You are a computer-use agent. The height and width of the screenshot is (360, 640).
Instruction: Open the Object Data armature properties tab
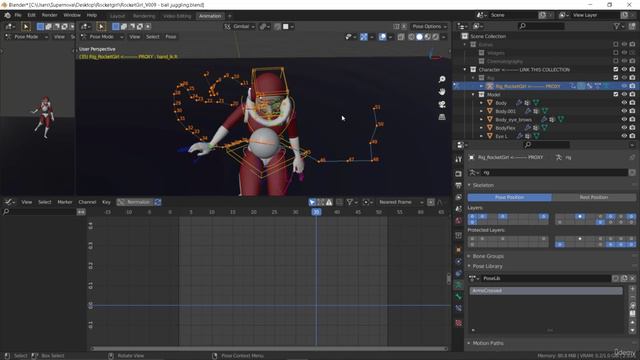(x=458, y=285)
